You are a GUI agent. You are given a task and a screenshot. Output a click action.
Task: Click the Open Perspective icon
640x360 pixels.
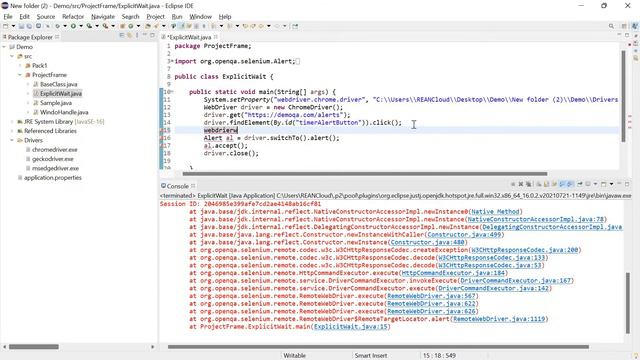pyautogui.click(x=624, y=26)
